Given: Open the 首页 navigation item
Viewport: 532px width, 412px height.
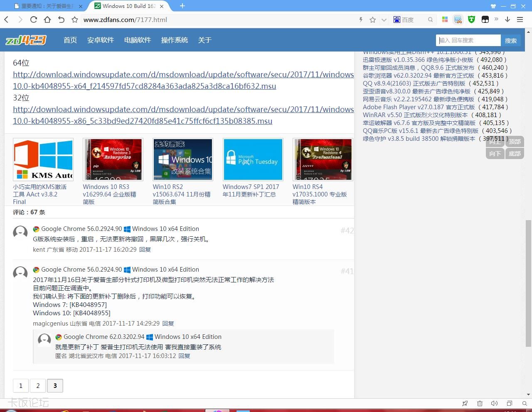Looking at the screenshot, I should tap(70, 40).
